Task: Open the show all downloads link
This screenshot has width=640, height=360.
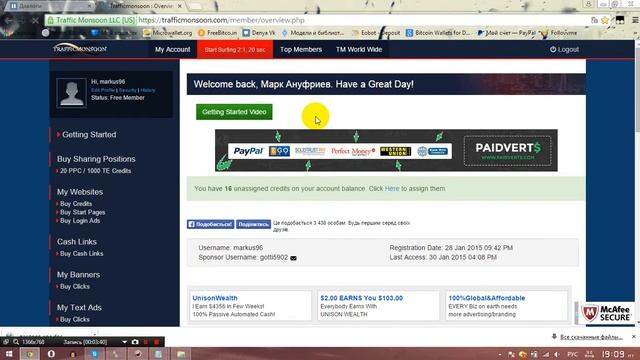Action: coord(591,337)
